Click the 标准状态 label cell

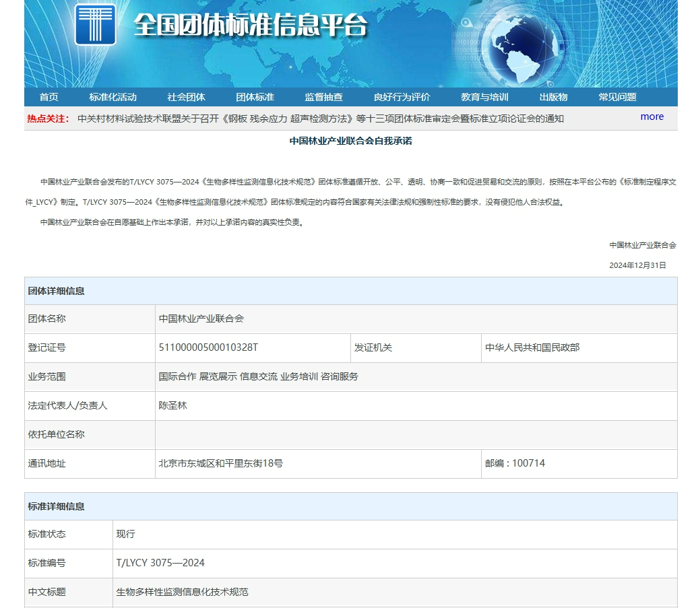(69, 535)
